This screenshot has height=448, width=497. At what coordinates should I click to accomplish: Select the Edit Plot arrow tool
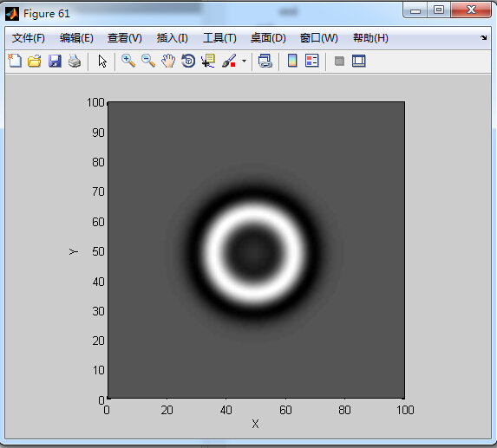(x=102, y=62)
